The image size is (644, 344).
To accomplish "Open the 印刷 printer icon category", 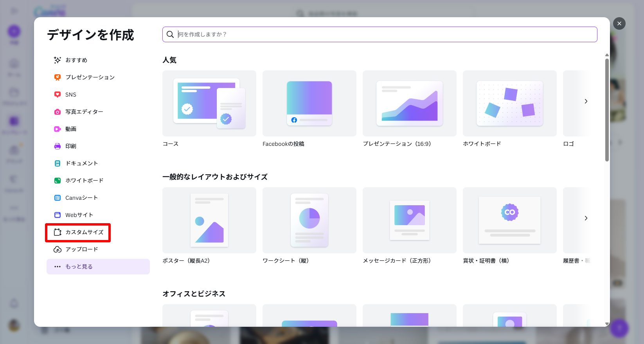I will click(x=58, y=146).
